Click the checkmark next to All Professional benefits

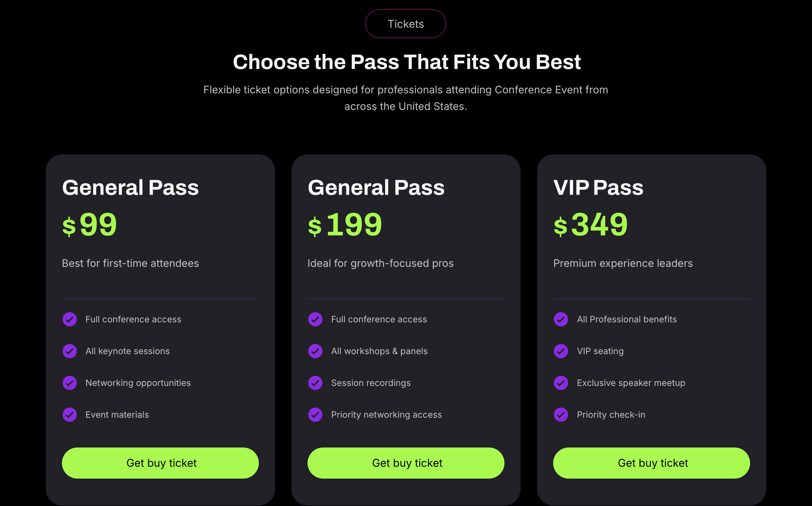(561, 319)
